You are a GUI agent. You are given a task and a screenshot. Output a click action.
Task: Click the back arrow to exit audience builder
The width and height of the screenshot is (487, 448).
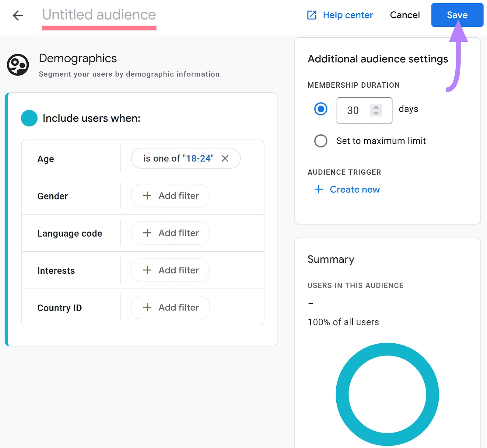pos(18,15)
